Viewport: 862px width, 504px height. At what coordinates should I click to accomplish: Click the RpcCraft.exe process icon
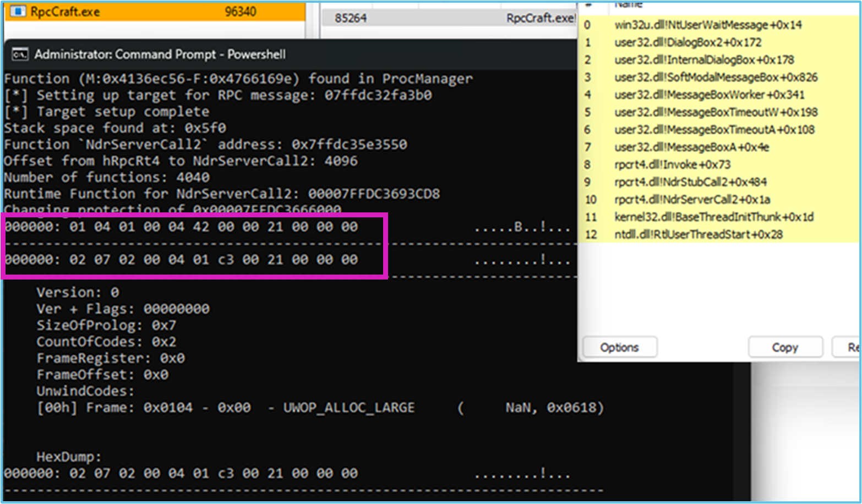point(18,11)
